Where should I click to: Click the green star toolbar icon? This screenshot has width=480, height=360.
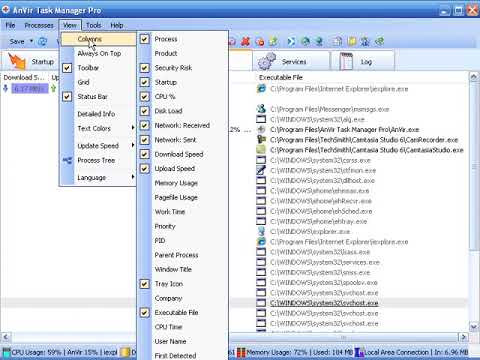click(x=274, y=42)
